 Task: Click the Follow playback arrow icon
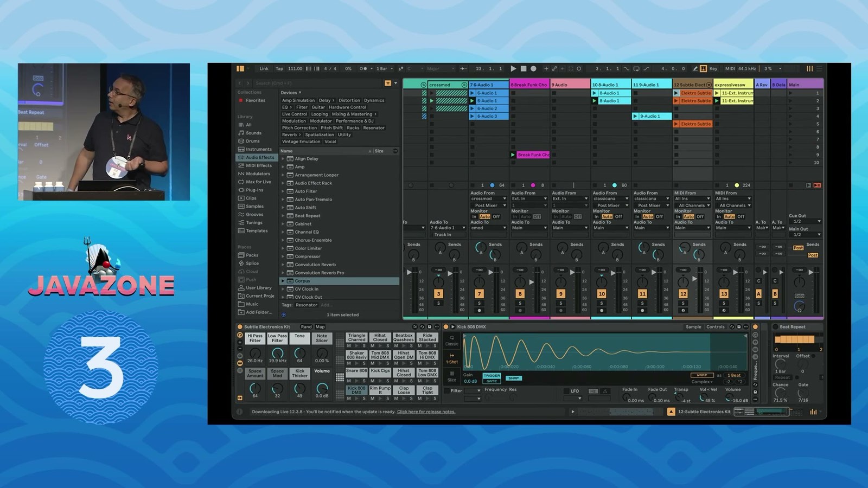463,69
